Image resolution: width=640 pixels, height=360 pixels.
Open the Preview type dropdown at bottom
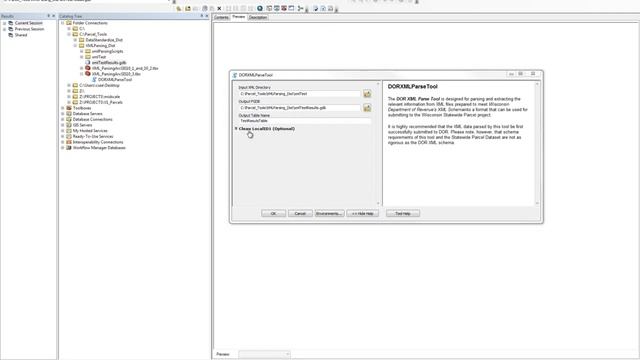[x=264, y=354]
